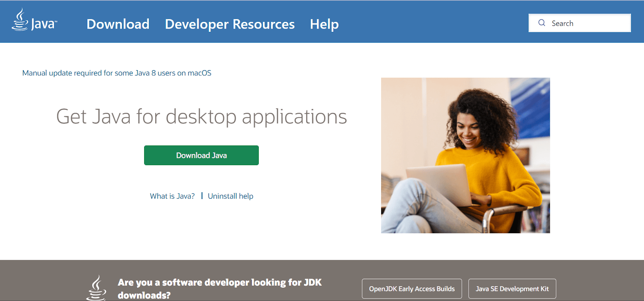Screen dimensions: 644x301
Task: Click the Java logo in header
Action: pos(34,20)
